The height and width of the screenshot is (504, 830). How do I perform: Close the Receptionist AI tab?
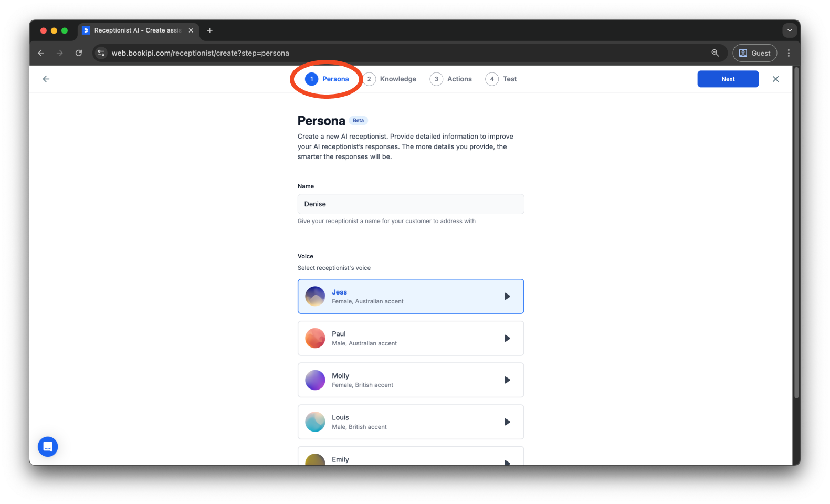tap(191, 30)
